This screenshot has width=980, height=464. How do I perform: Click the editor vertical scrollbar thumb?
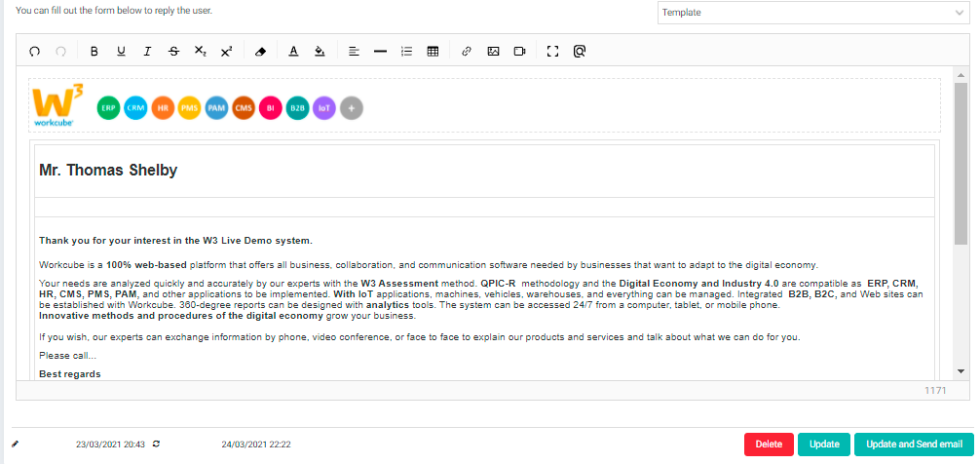961,163
